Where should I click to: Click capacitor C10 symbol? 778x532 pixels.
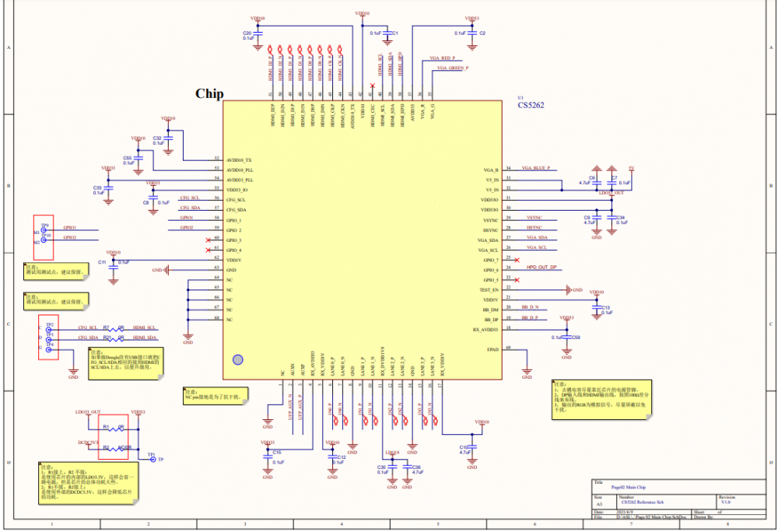(472, 447)
